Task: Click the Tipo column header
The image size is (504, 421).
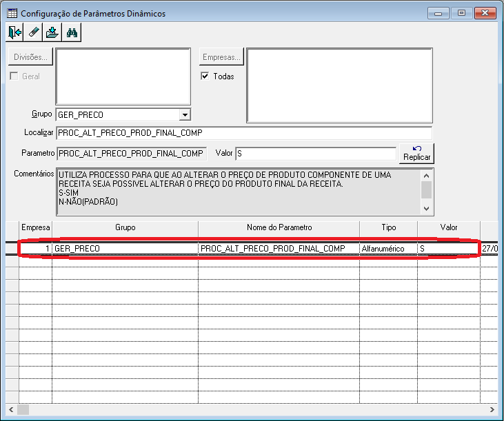Action: click(x=389, y=227)
